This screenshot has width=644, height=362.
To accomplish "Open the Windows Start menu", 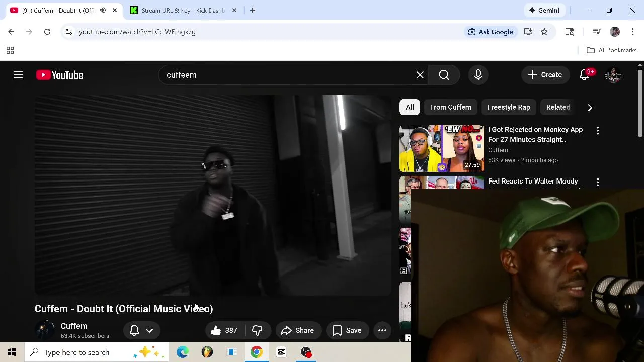I will (12, 352).
